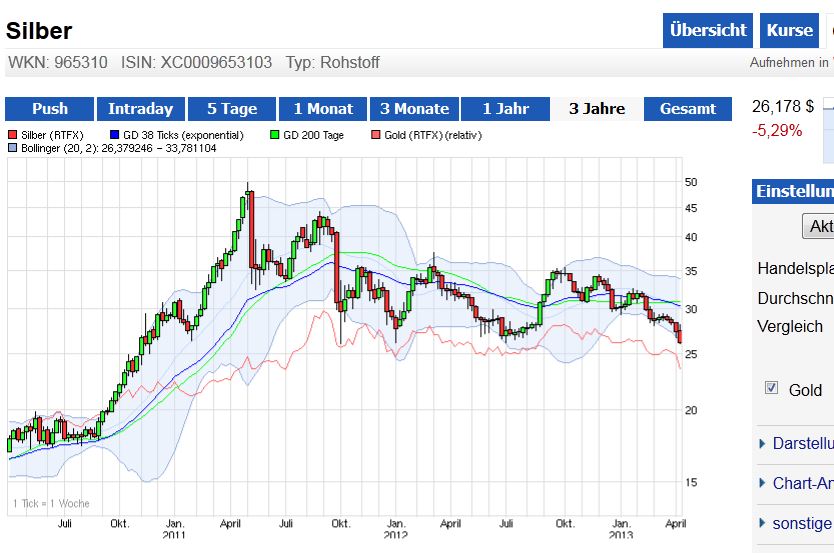The image size is (834, 553).
Task: Switch chart to Intraday view
Action: click(x=140, y=109)
